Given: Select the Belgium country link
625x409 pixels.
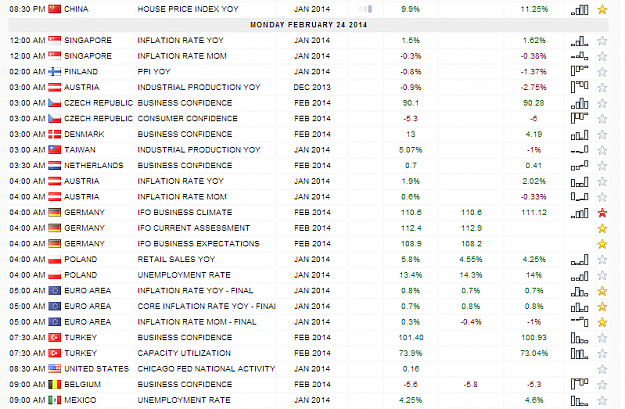Looking at the screenshot, I should (x=83, y=384).
